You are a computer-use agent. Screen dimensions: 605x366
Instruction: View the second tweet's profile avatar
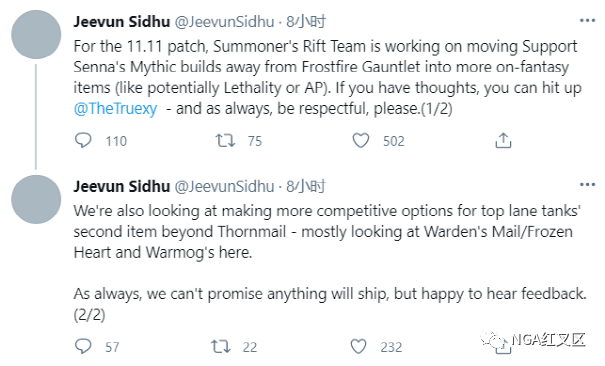(36, 199)
